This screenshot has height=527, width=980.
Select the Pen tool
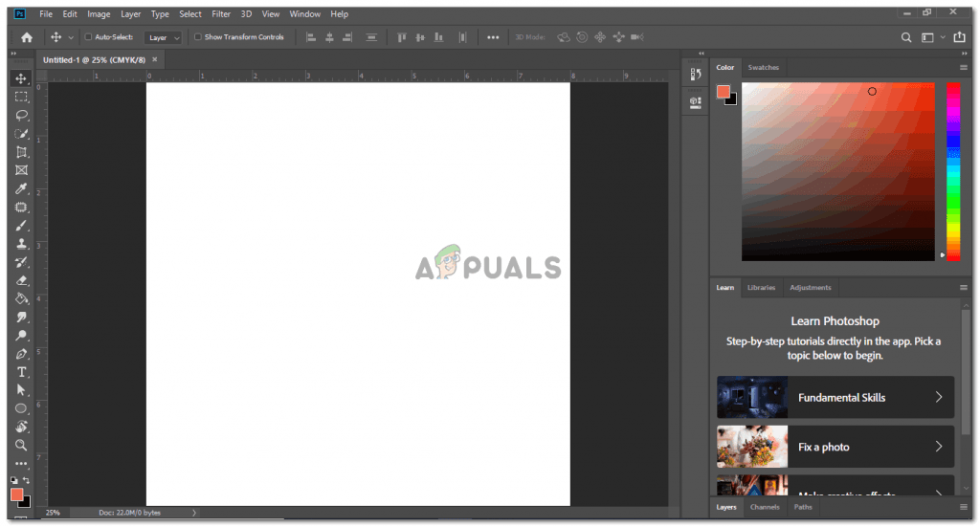click(21, 354)
